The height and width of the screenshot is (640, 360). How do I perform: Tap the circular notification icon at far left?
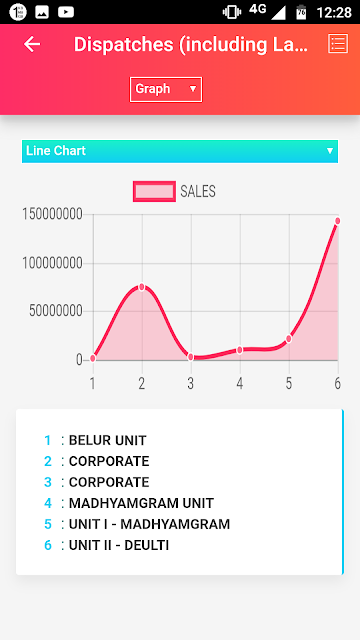(18, 12)
